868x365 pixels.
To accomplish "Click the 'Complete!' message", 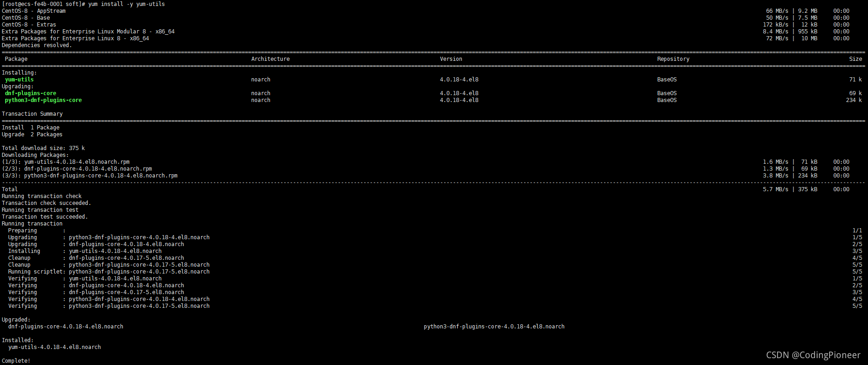I will click(16, 361).
